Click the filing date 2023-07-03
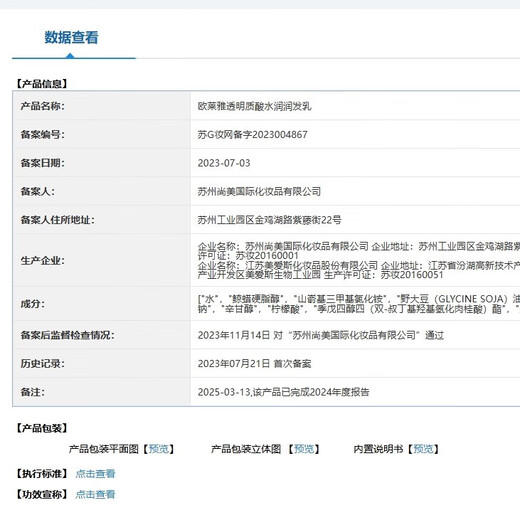This screenshot has width=520, height=520. tap(224, 163)
